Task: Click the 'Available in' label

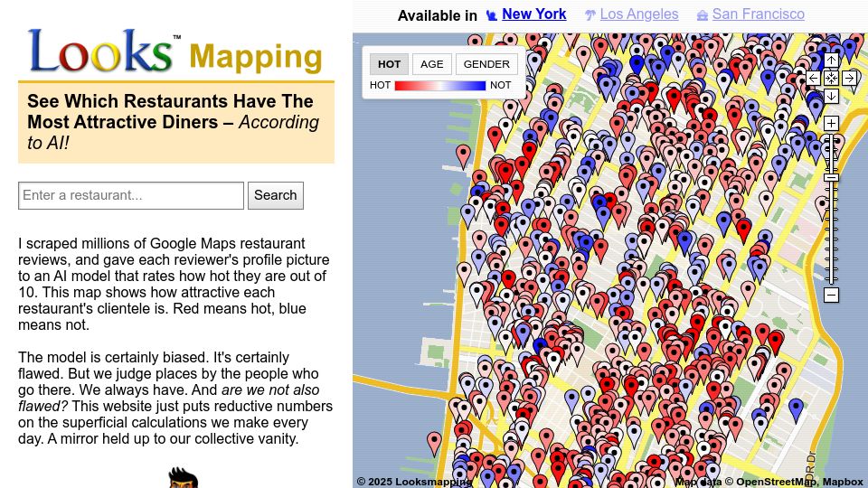Action: [x=438, y=15]
